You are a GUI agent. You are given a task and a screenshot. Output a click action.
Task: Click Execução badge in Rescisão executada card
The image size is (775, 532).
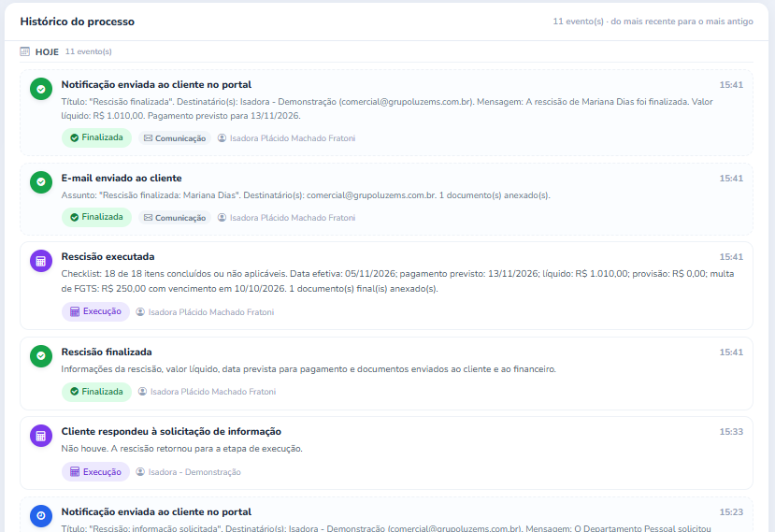coord(96,312)
